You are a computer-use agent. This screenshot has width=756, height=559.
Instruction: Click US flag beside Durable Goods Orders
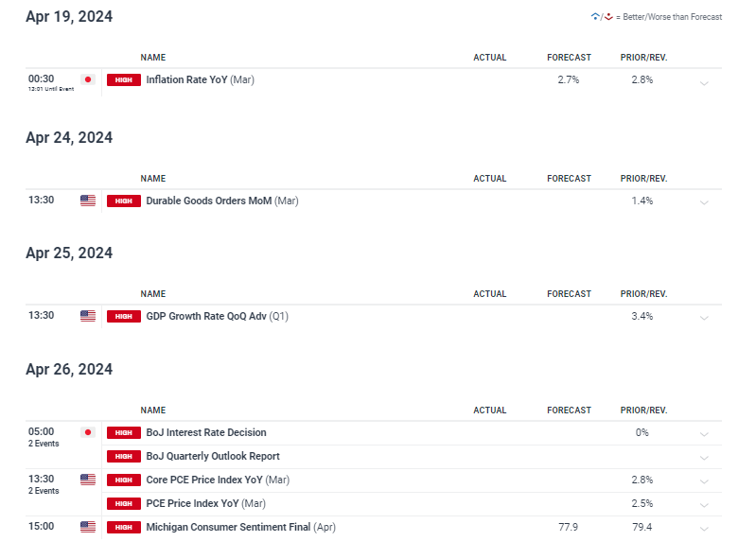tap(88, 201)
